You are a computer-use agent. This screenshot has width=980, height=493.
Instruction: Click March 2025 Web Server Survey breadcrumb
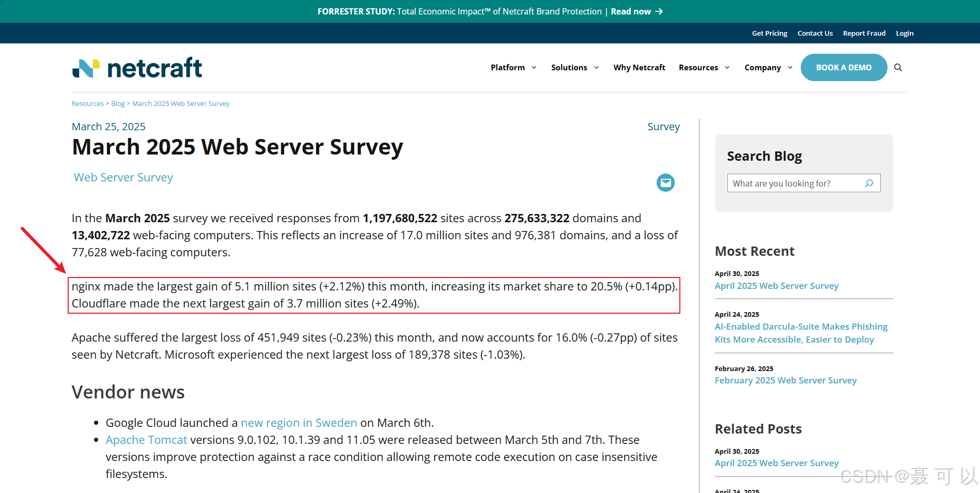coord(181,103)
